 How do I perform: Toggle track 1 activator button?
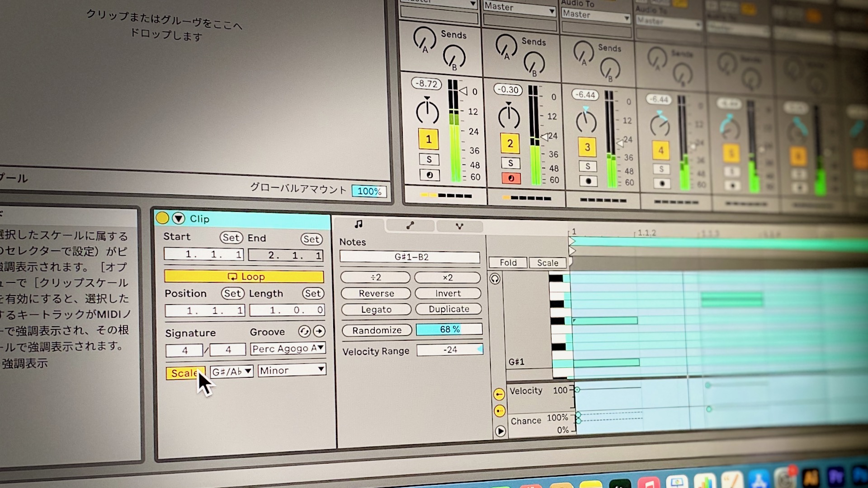[429, 139]
